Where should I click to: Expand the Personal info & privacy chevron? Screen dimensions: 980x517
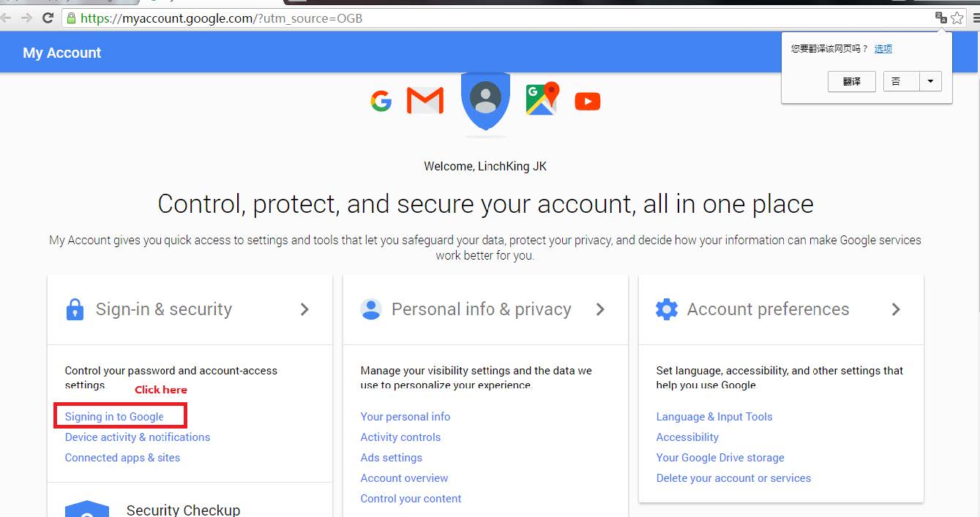pyautogui.click(x=600, y=309)
